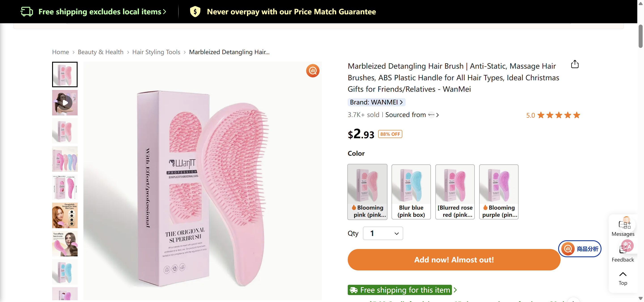Click the Add now! Almost out! button
This screenshot has height=302, width=644.
(x=453, y=259)
